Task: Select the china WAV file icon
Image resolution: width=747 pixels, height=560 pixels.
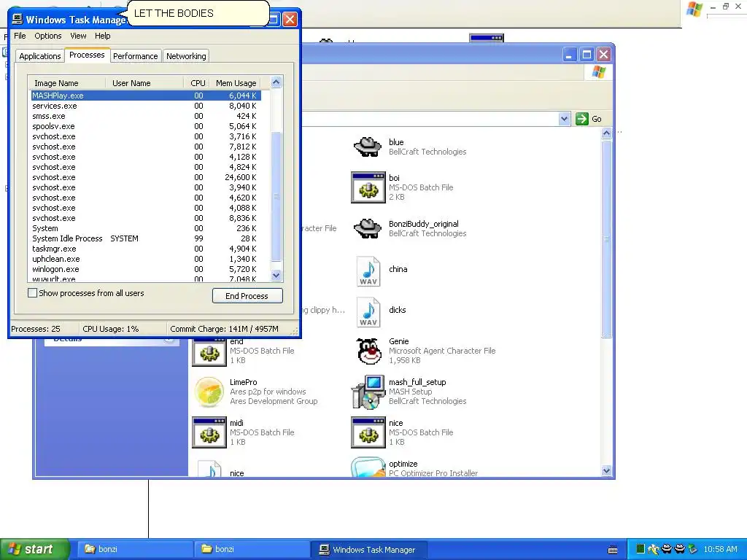Action: tap(368, 271)
